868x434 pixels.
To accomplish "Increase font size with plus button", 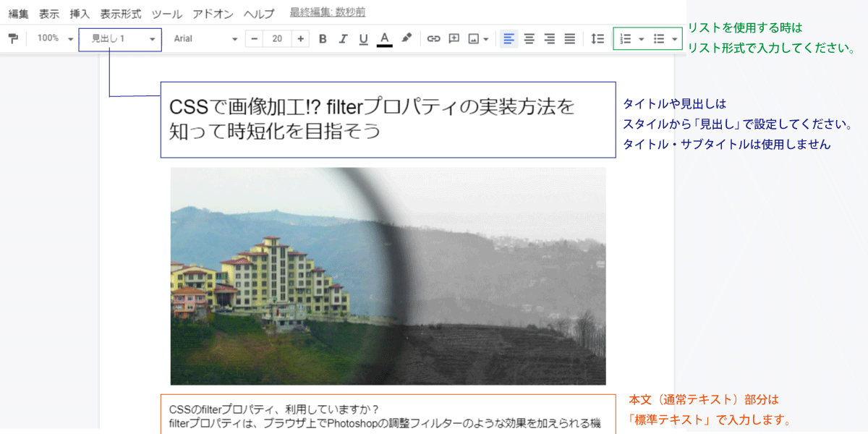I will click(301, 39).
